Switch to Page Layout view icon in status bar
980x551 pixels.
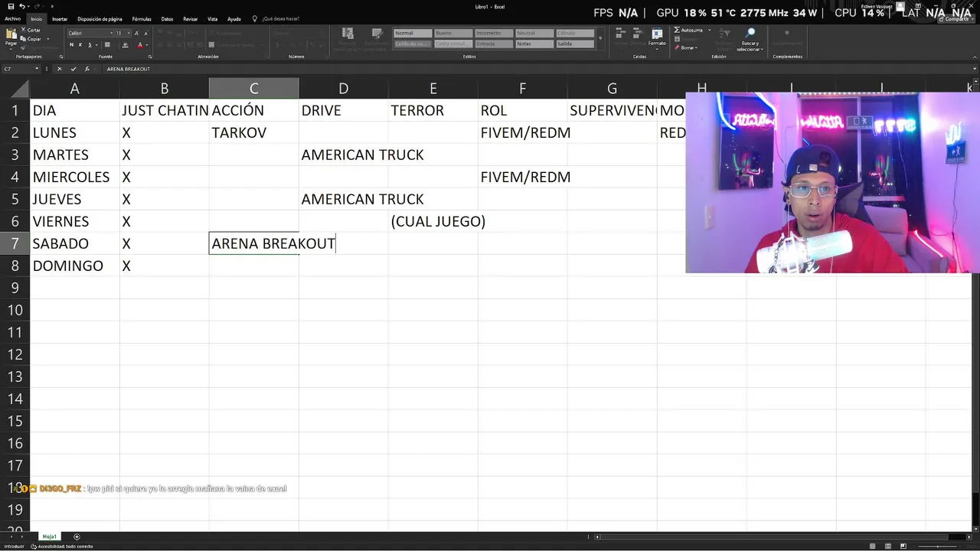click(x=888, y=546)
